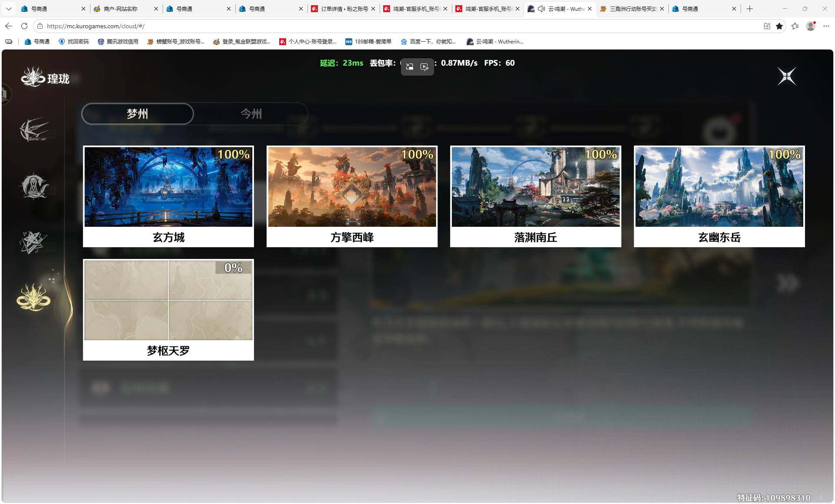Click the 瑝珑 dragon logo in header

[x=33, y=77]
